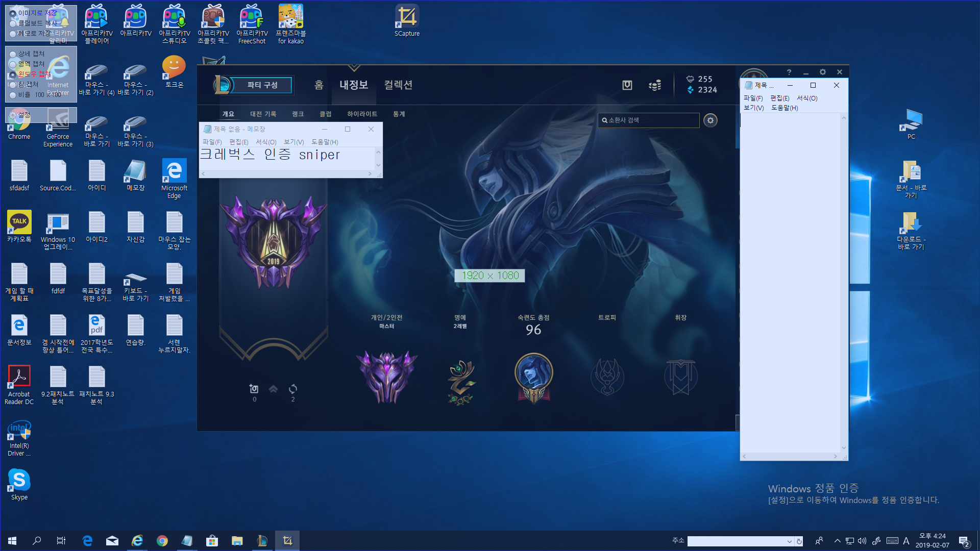
Task: Click the taskbar volume speaker icon
Action: pyautogui.click(x=862, y=541)
